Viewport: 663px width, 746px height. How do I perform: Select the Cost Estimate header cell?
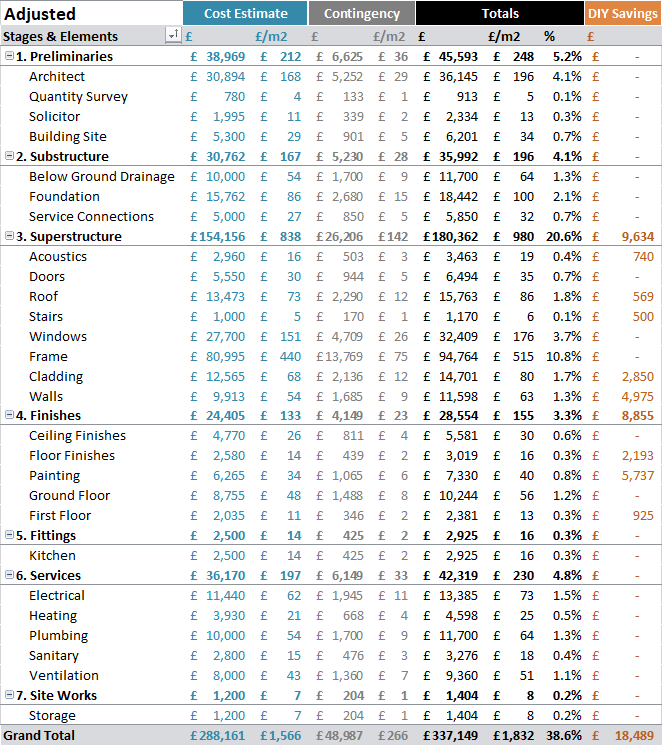point(245,13)
